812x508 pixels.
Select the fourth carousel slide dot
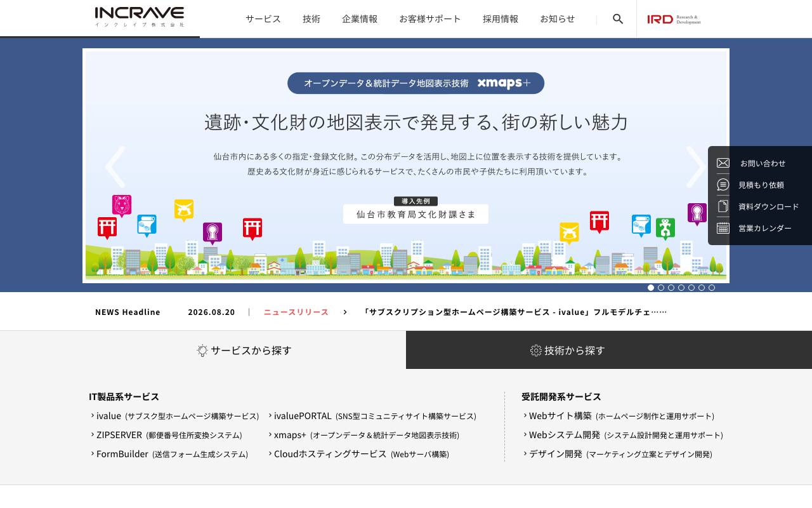(681, 288)
